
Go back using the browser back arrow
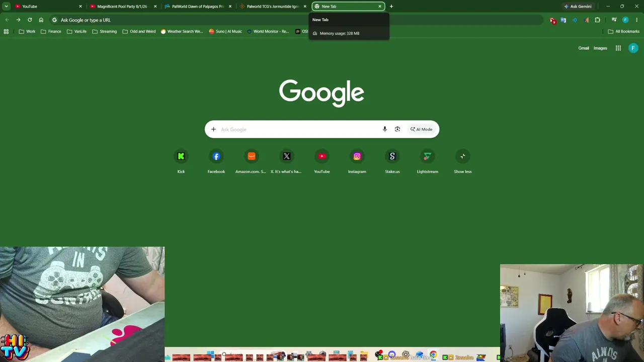(x=7, y=20)
